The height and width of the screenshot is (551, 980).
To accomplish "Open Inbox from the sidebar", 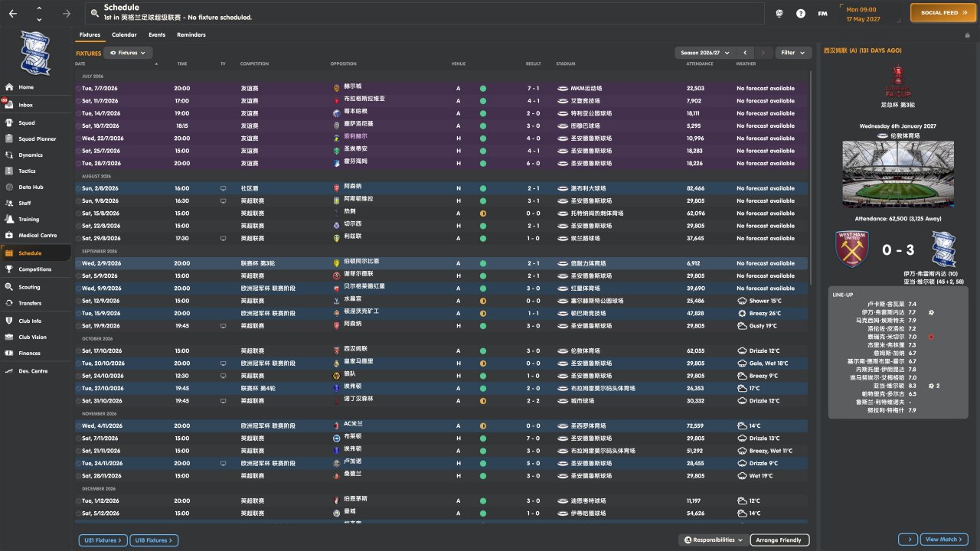I will (26, 105).
